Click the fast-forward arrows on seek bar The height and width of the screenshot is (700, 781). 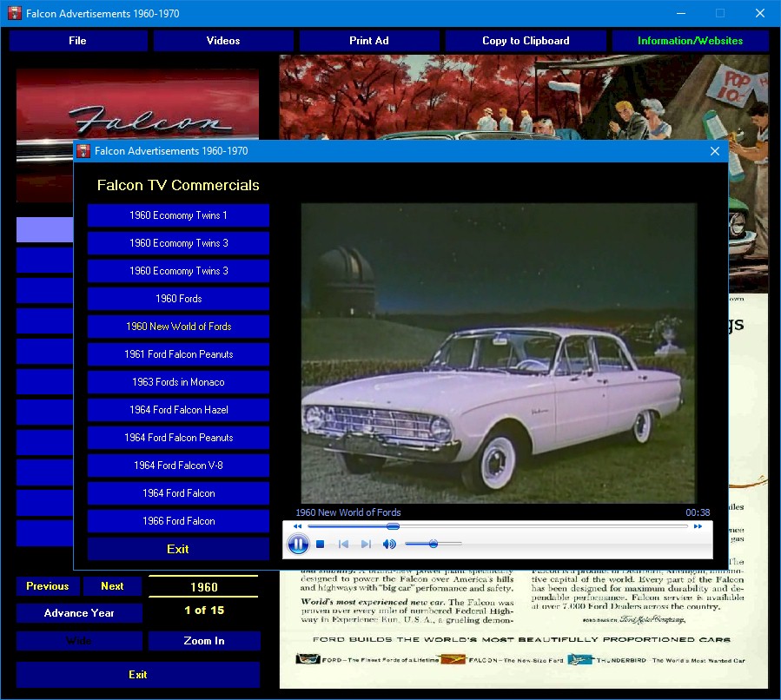[x=698, y=526]
